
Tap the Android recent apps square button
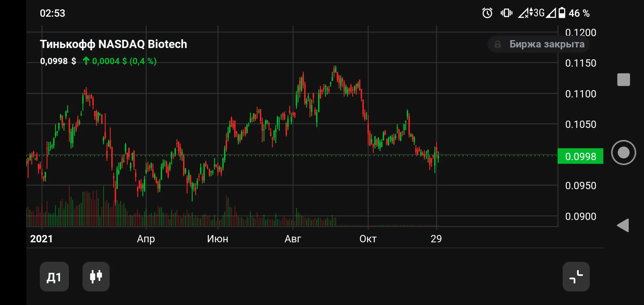[623, 80]
